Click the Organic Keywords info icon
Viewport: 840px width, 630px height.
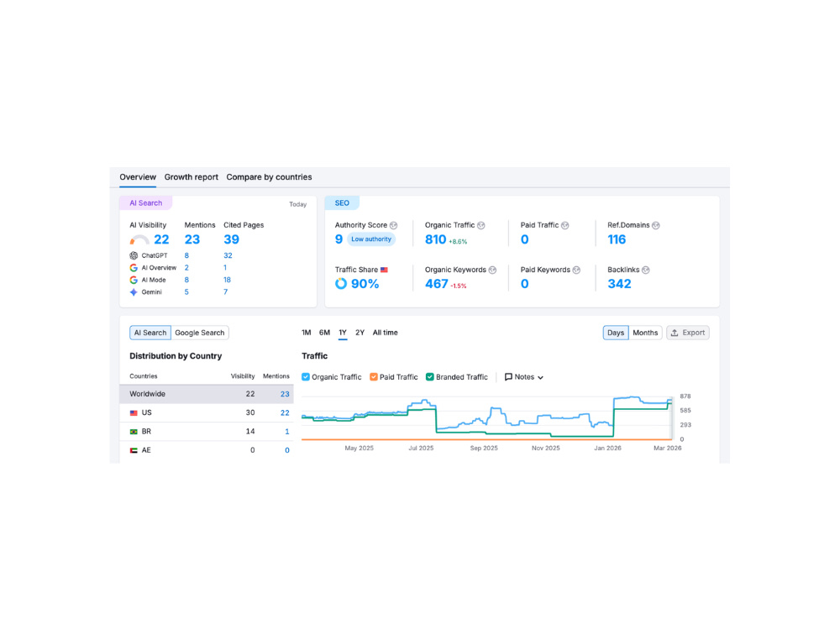click(492, 270)
